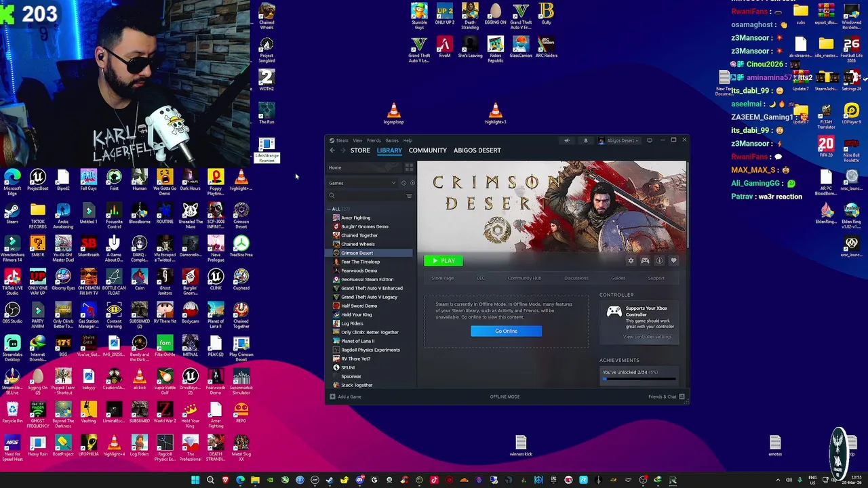
Task: Open the Friends menu in Steam
Action: point(374,140)
